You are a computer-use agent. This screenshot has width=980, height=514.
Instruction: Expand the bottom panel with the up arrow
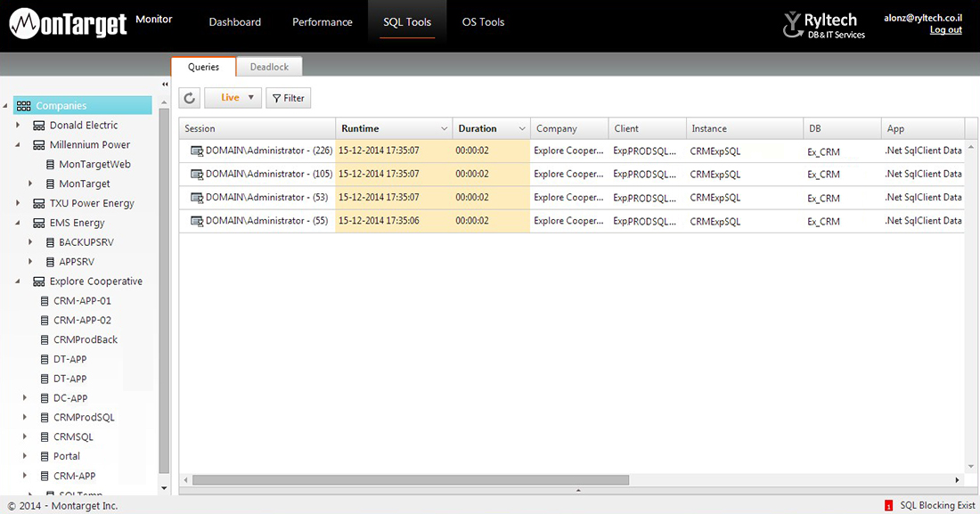(578, 491)
